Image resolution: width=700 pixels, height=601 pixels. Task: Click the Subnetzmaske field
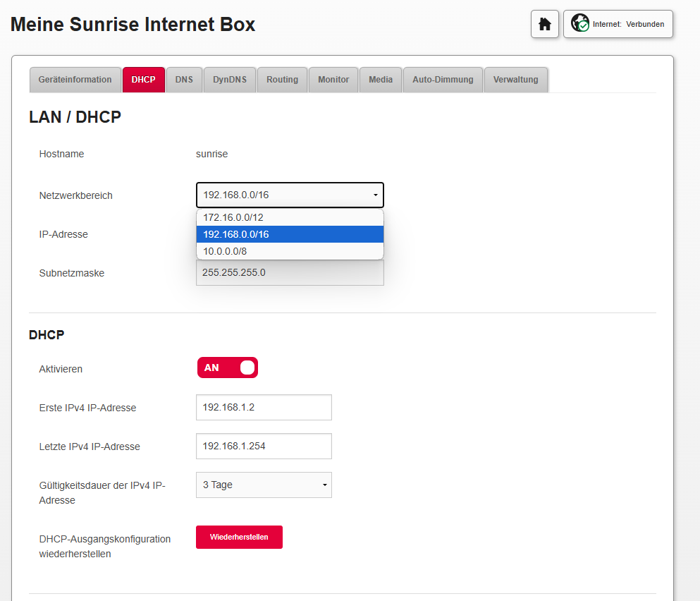pos(289,272)
